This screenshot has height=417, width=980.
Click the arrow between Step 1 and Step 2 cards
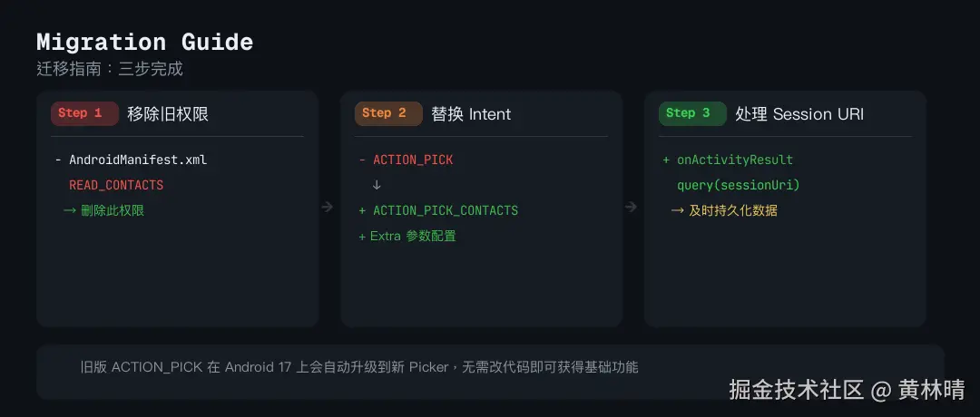[x=328, y=208]
